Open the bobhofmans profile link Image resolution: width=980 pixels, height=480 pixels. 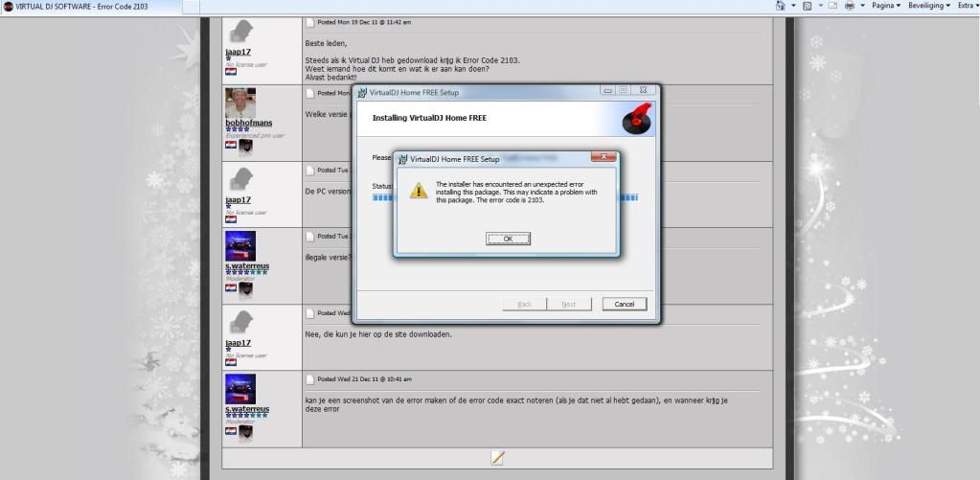249,123
